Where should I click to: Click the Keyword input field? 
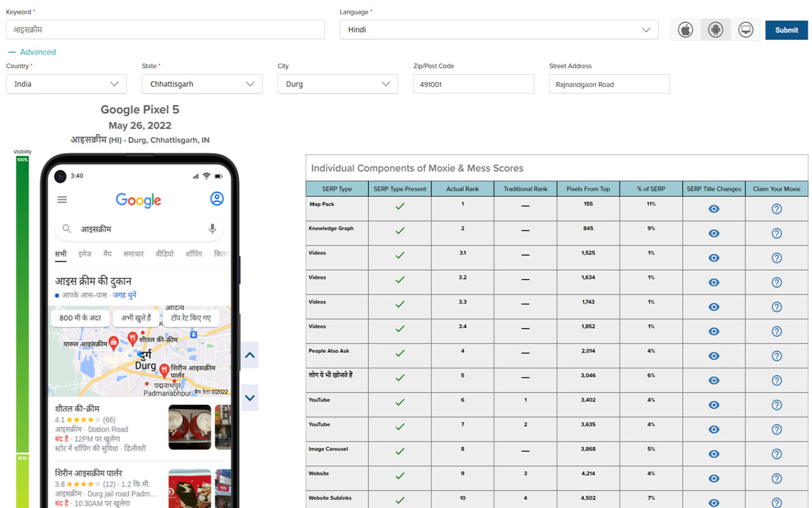click(x=166, y=30)
